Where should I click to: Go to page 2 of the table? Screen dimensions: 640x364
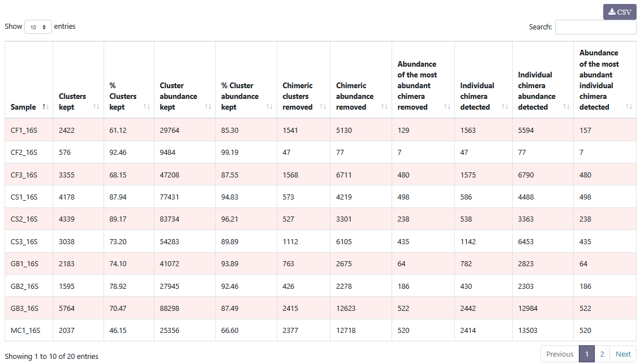[602, 354]
